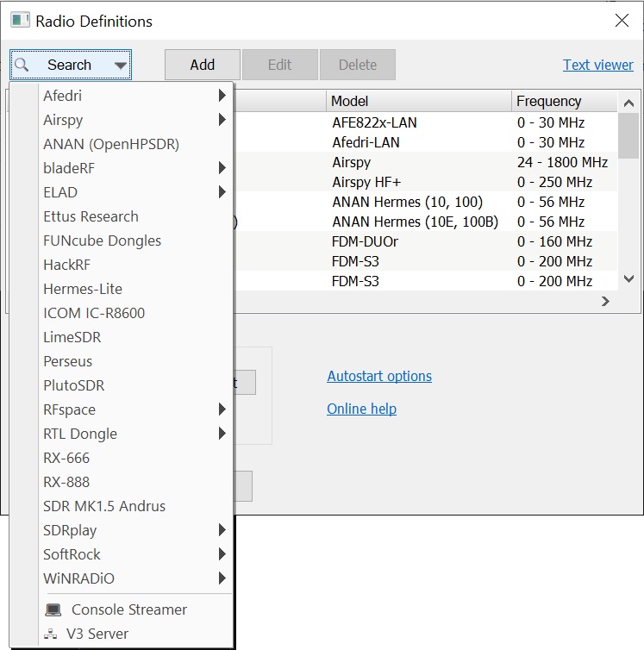
Task: Click the V3 Server network icon
Action: point(53,634)
